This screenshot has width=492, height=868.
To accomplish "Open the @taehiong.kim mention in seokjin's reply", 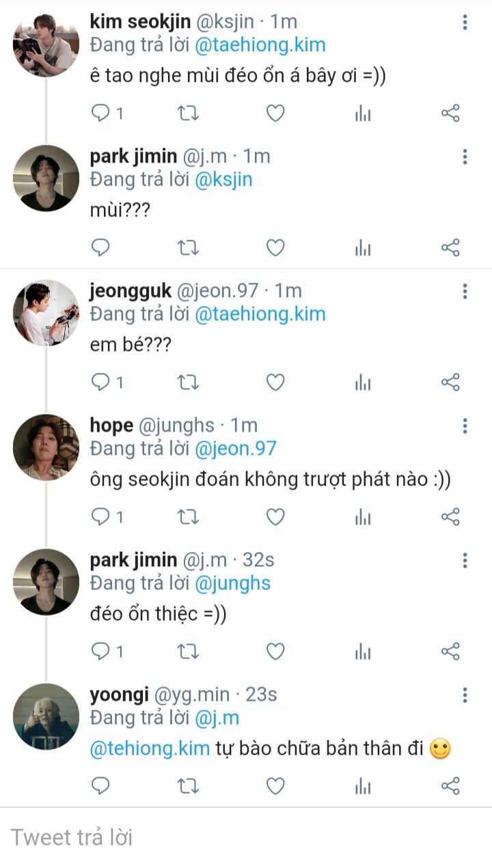I will pyautogui.click(x=260, y=45).
